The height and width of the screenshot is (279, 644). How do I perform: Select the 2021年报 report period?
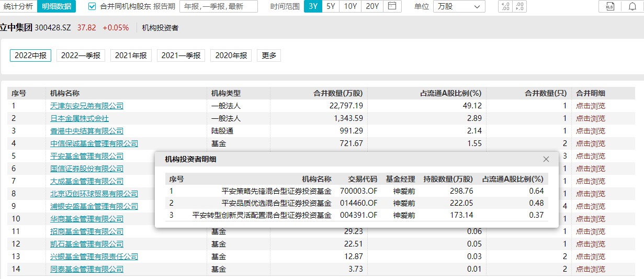point(131,55)
